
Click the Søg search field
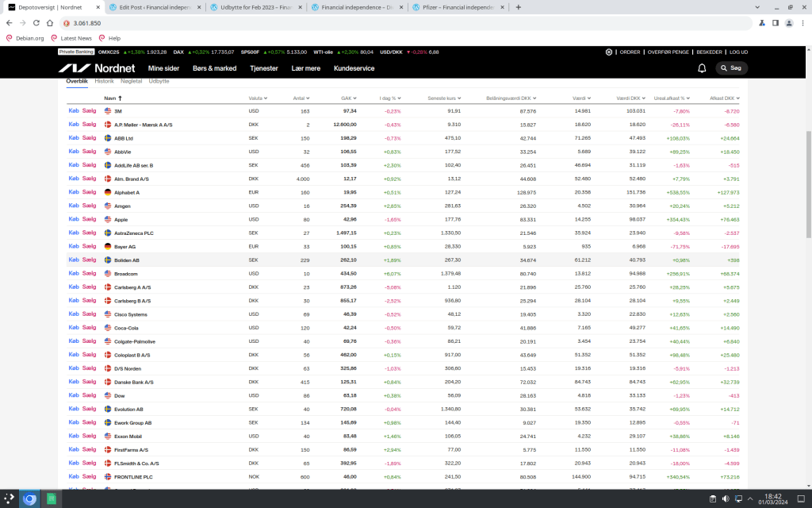pyautogui.click(x=731, y=68)
